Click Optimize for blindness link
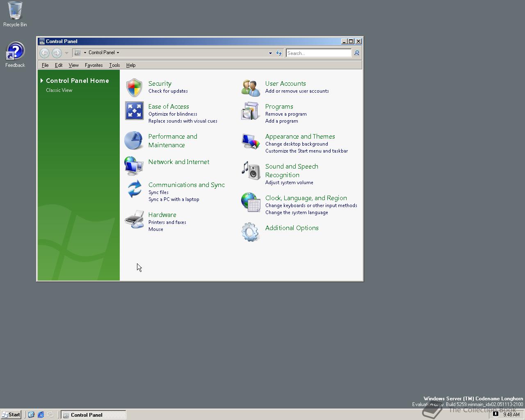The height and width of the screenshot is (420, 525). [x=173, y=114]
